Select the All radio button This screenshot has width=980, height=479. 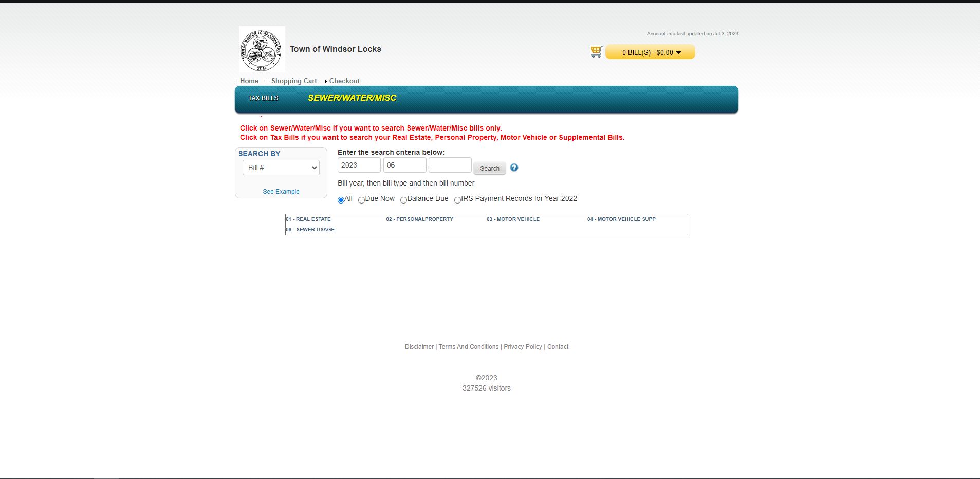click(x=341, y=200)
